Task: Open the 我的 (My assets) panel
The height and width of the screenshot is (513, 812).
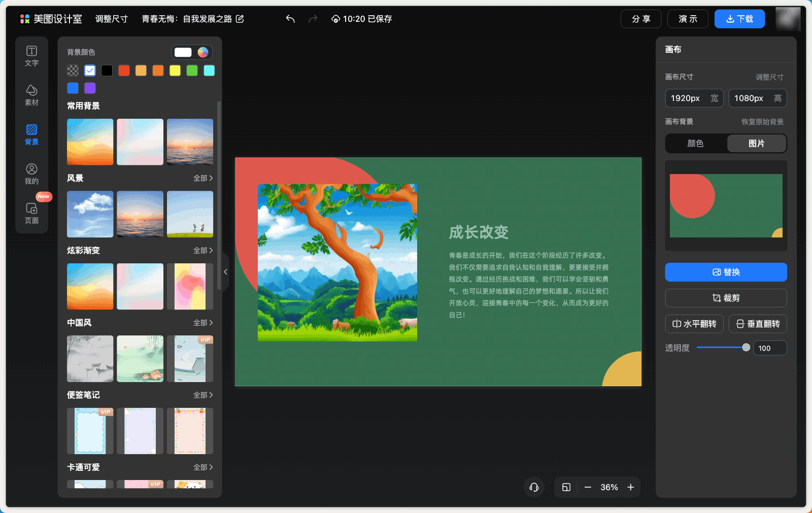Action: pyautogui.click(x=31, y=174)
